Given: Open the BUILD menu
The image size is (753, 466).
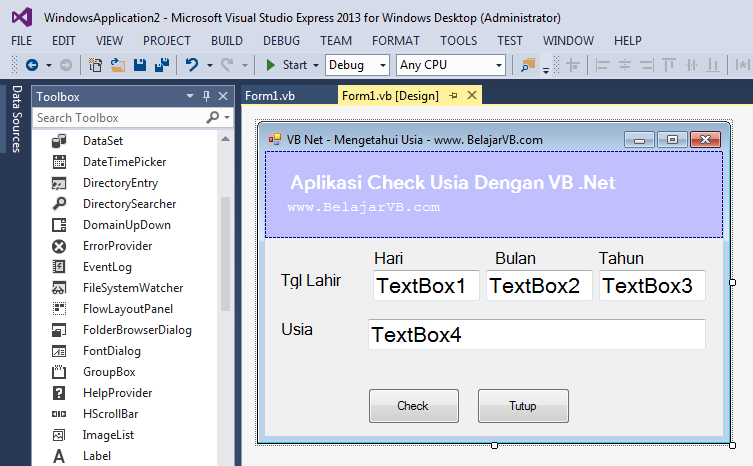Looking at the screenshot, I should [227, 41].
